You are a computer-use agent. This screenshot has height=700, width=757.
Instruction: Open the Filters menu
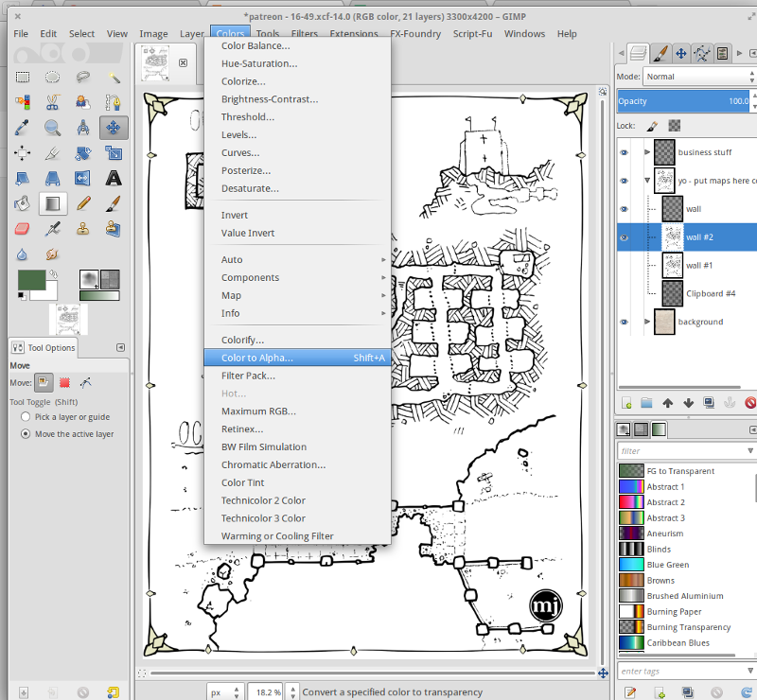tap(304, 33)
